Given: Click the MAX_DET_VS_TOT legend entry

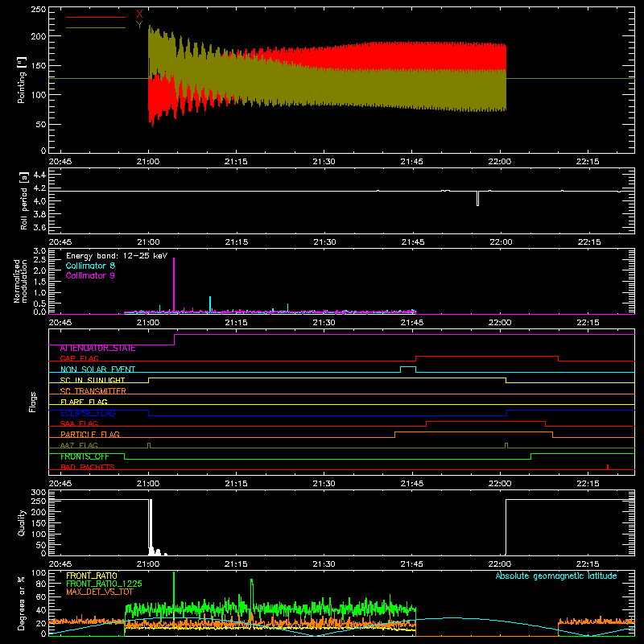Looking at the screenshot, I should 99,592.
